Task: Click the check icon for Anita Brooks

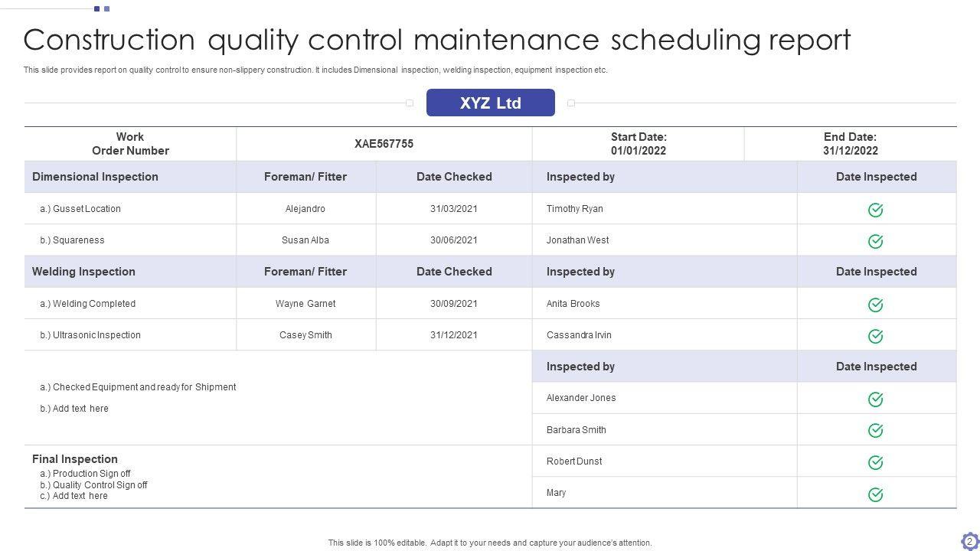Action: 875,305
